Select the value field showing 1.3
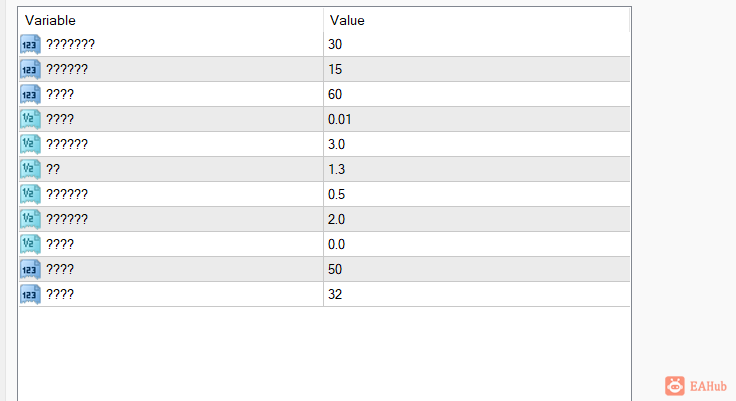Screen dimensions: 736x401 [x=476, y=169]
